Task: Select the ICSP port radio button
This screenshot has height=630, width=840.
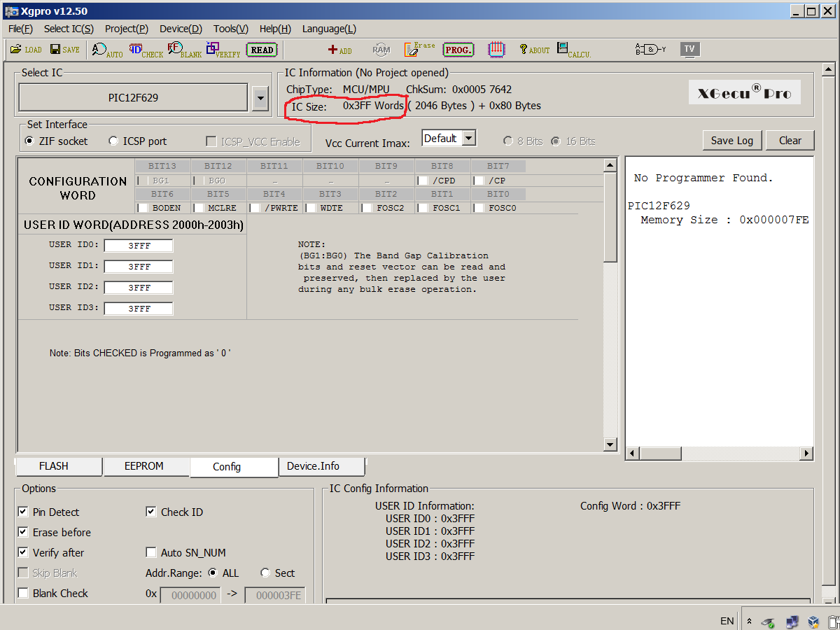Action: 113,141
